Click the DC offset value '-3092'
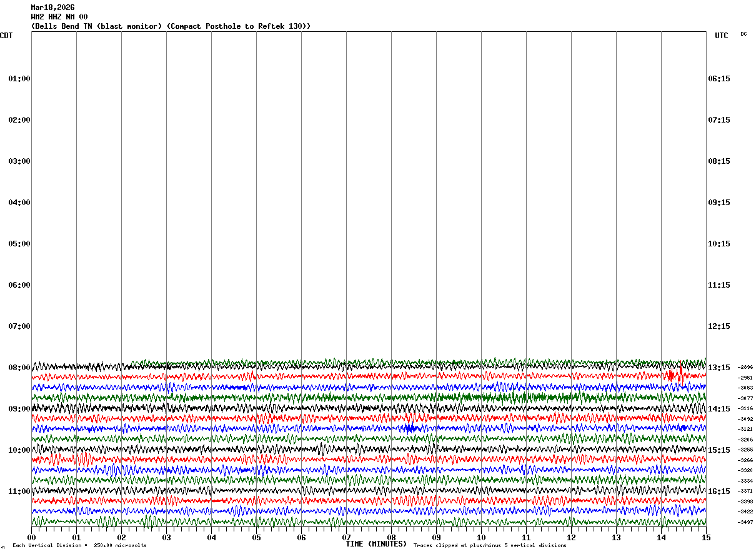Image resolution: width=756 pixels, height=554 pixels. click(745, 419)
